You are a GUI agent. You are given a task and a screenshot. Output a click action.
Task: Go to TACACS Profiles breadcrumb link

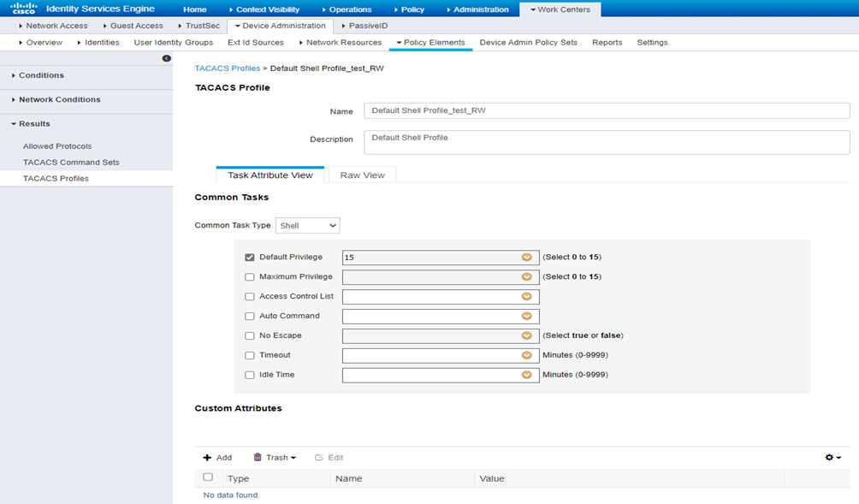pos(227,68)
